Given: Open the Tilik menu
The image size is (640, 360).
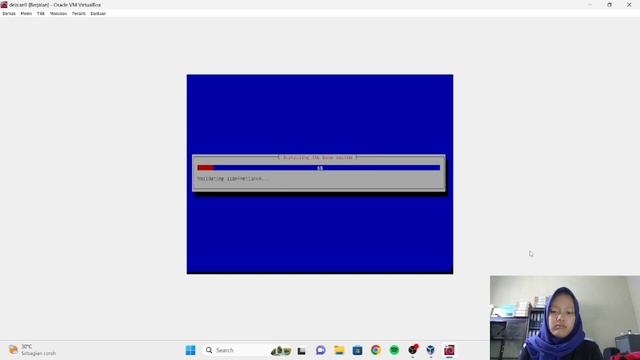Looking at the screenshot, I should tap(41, 13).
